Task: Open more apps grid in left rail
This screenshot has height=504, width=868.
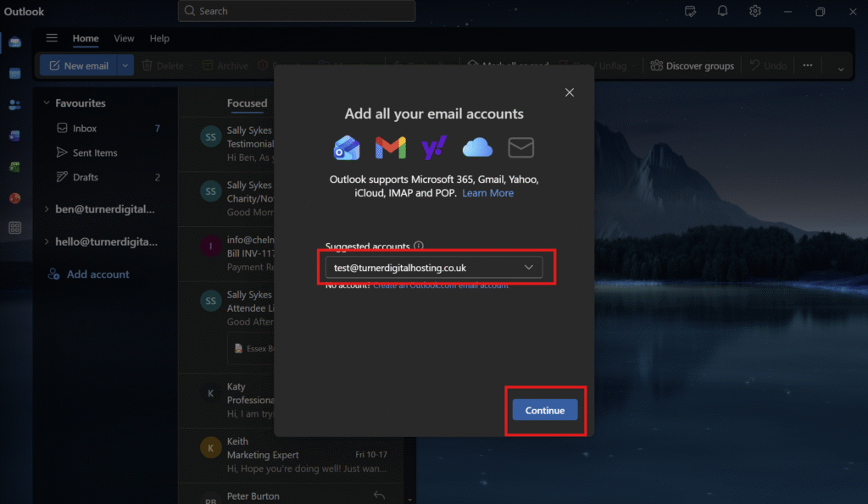Action: pos(15,227)
